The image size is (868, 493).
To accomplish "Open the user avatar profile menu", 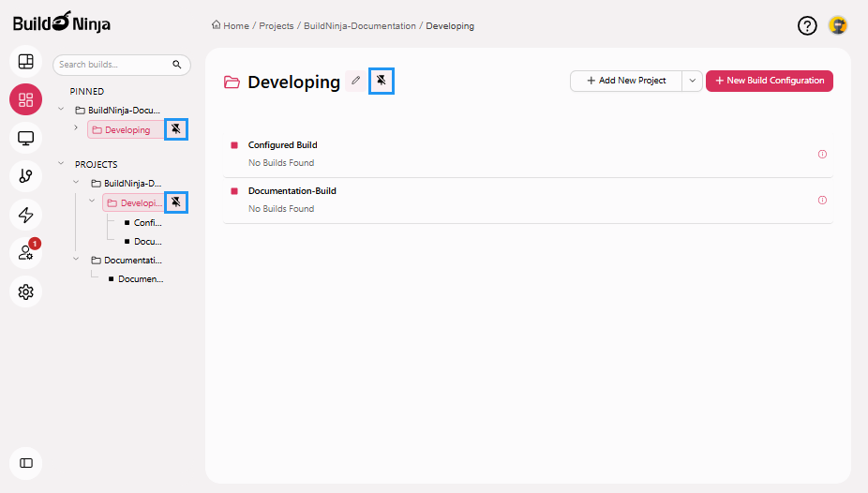I will 838,26.
